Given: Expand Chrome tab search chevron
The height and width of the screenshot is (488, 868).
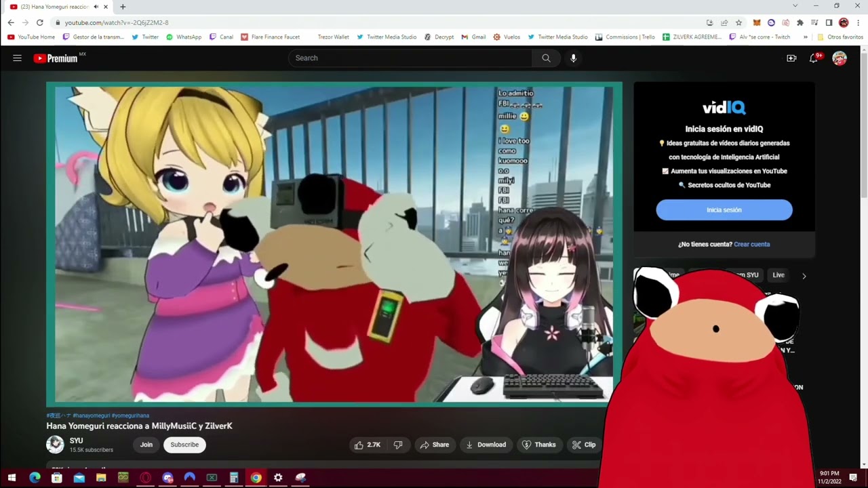Looking at the screenshot, I should [x=795, y=6].
